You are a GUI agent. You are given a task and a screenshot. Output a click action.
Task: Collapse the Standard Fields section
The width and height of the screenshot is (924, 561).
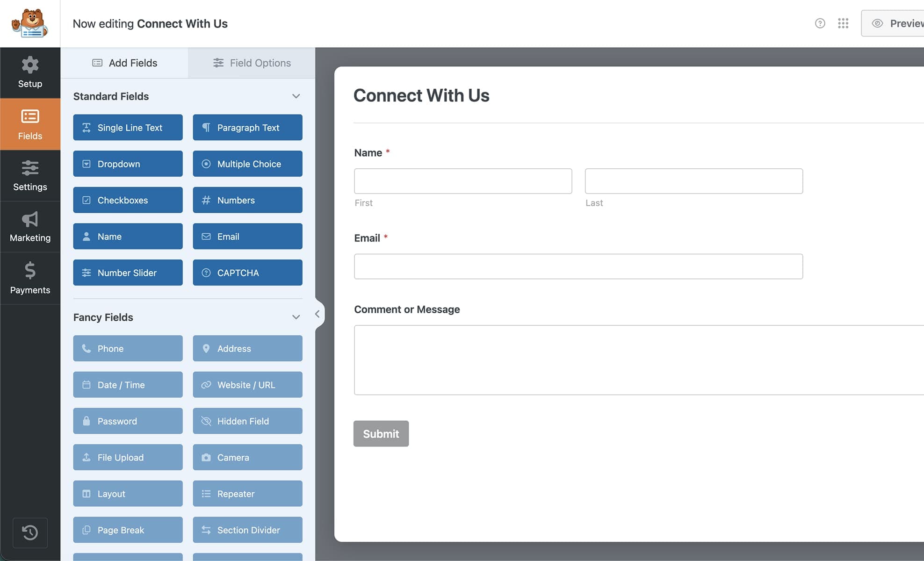pyautogui.click(x=296, y=96)
